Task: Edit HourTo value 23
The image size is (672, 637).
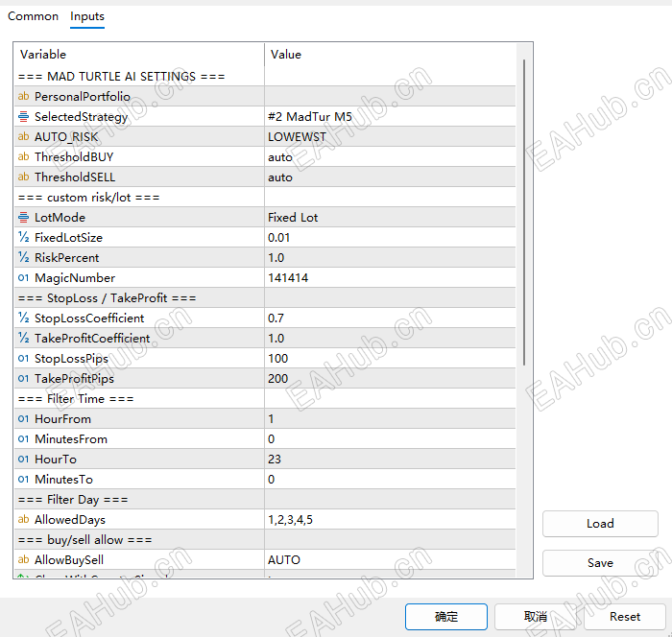Action: [x=390, y=459]
